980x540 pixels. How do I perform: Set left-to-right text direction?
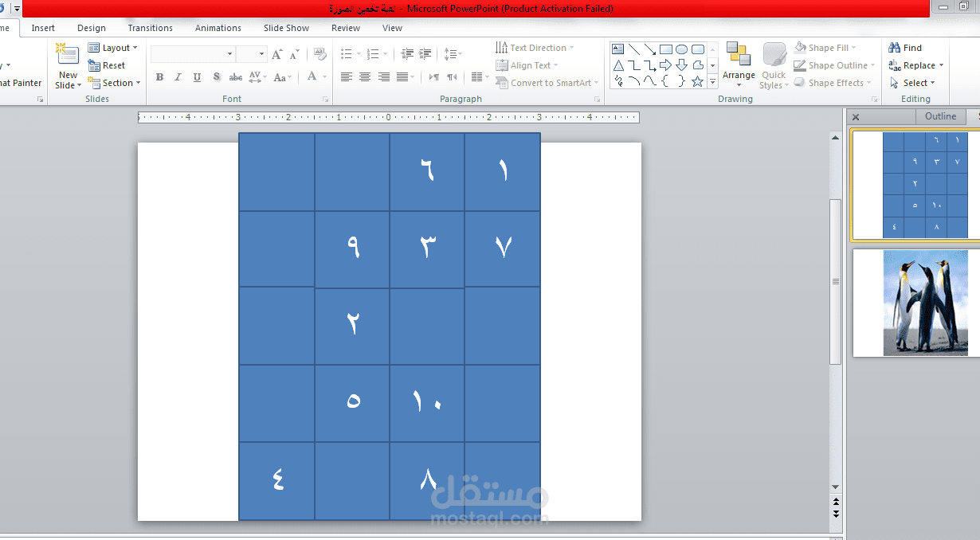(434, 77)
